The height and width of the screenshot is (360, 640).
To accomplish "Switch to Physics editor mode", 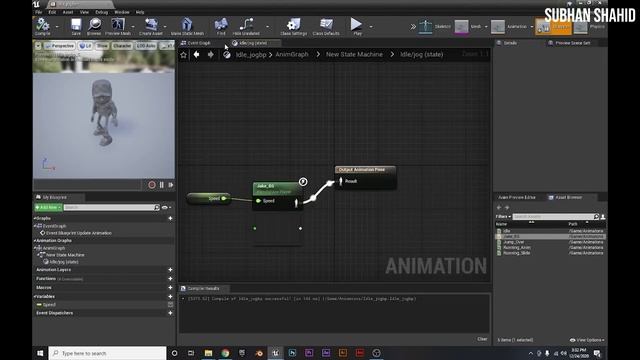I will click(x=590, y=27).
